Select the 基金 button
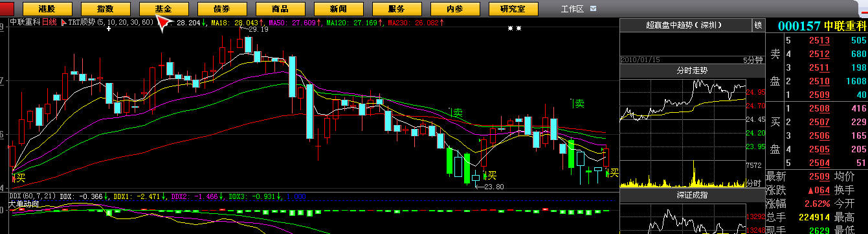Screen dimensions: 868x234 [164, 9]
